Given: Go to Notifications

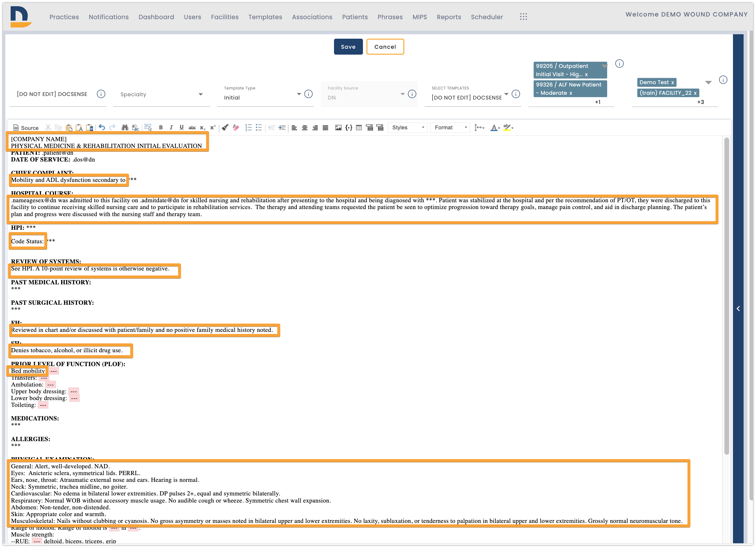Looking at the screenshot, I should (x=109, y=17).
